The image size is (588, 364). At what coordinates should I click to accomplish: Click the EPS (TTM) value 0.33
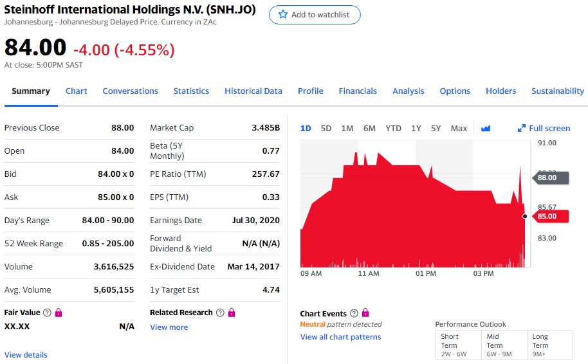pyautogui.click(x=271, y=197)
